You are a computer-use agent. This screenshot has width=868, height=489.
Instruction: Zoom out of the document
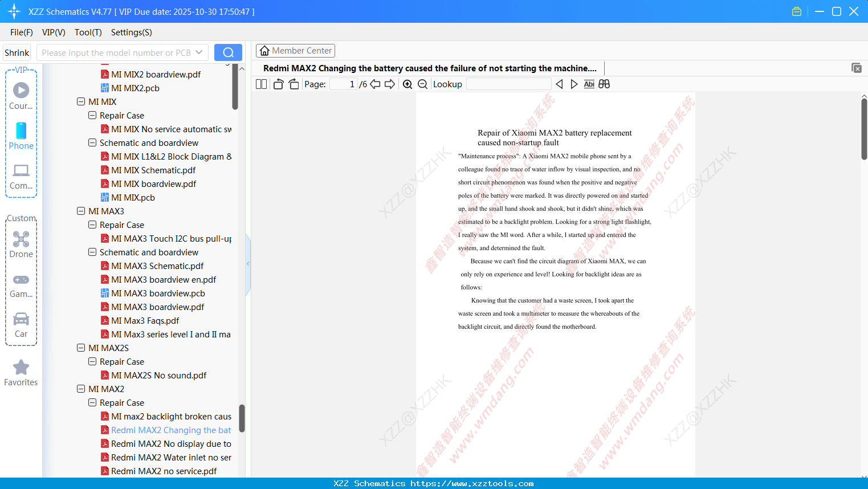point(422,84)
